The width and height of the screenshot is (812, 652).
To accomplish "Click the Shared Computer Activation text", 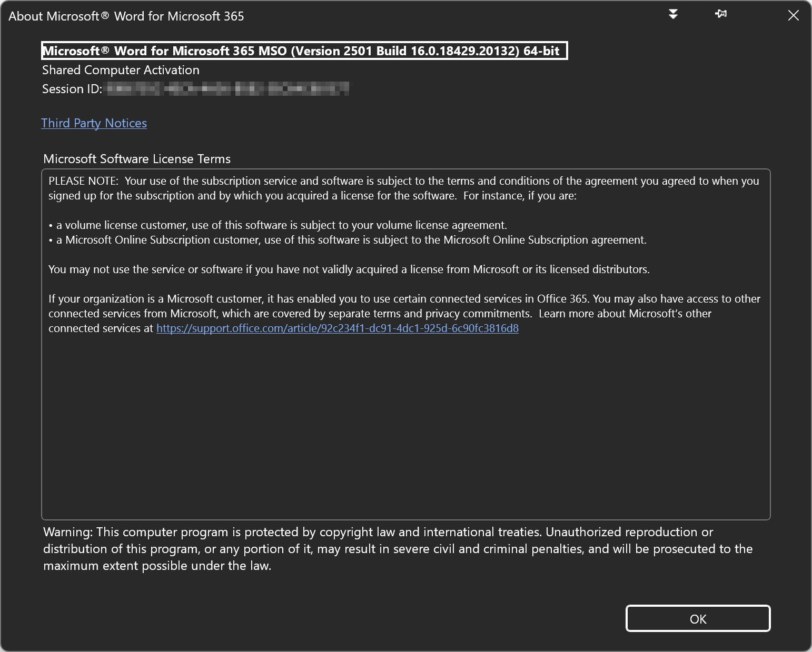I will click(121, 70).
